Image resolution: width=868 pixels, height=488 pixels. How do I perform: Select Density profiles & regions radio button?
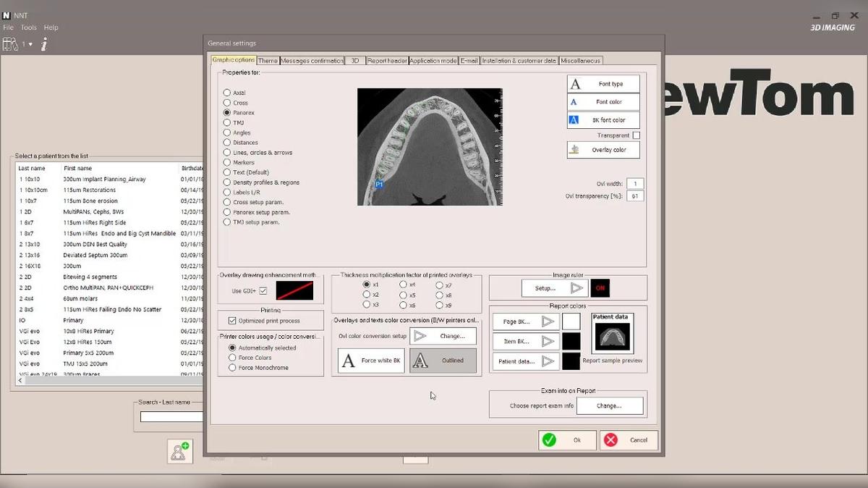point(227,182)
